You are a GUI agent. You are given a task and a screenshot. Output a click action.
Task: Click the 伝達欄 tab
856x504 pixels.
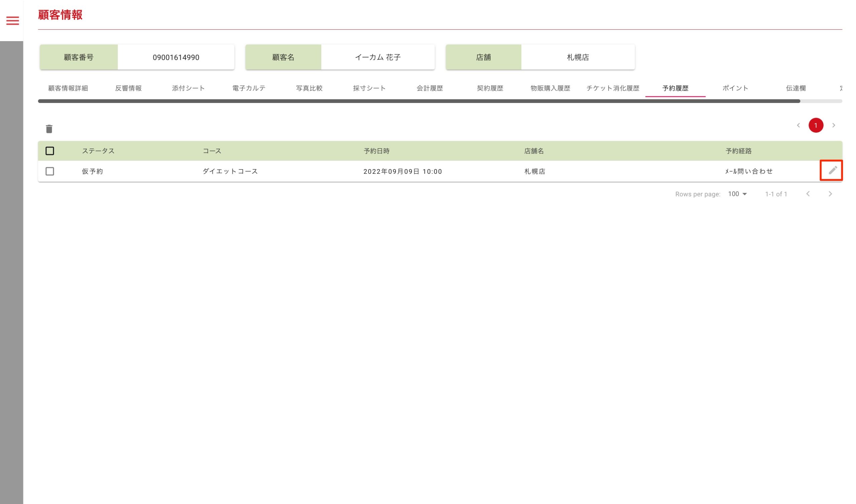[x=795, y=88]
